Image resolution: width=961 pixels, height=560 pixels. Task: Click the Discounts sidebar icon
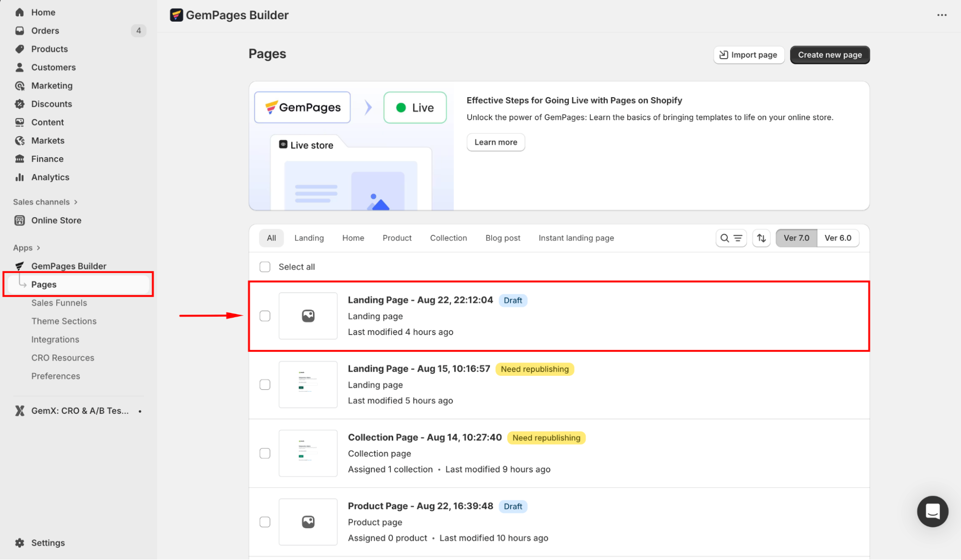point(20,104)
